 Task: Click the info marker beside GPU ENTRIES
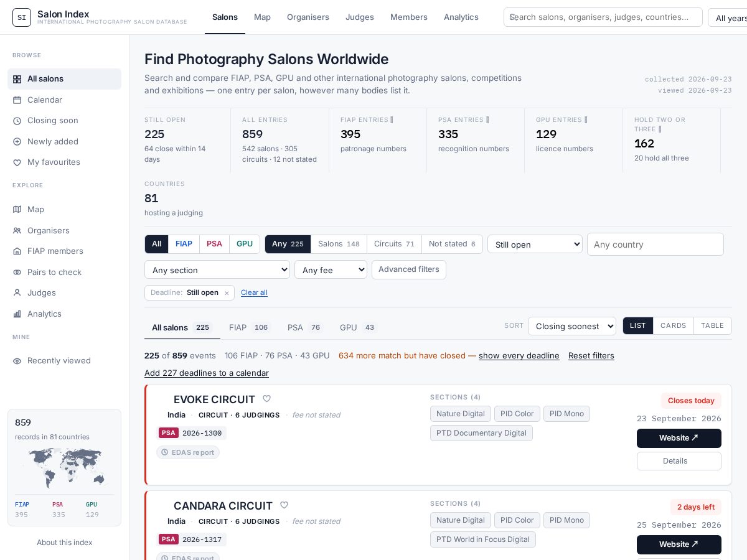(586, 119)
